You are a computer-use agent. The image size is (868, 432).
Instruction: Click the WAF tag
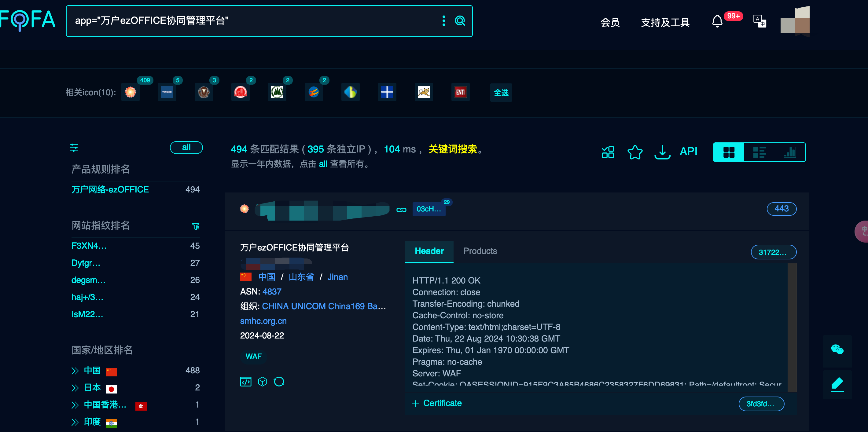(253, 357)
